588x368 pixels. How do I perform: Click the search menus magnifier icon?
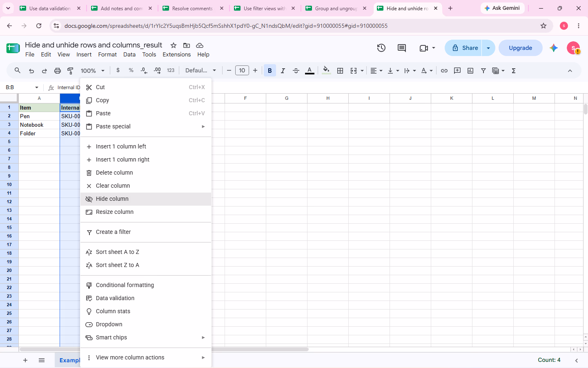(18, 71)
